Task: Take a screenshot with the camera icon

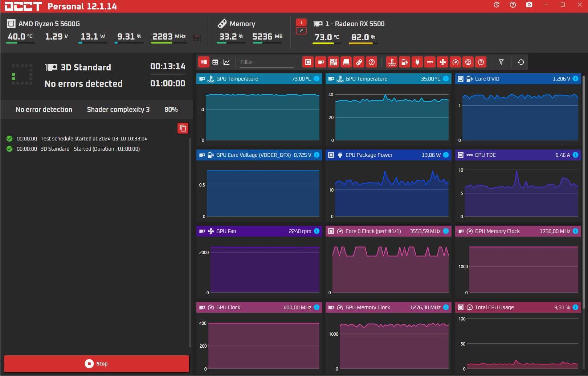Action: click(x=529, y=5)
